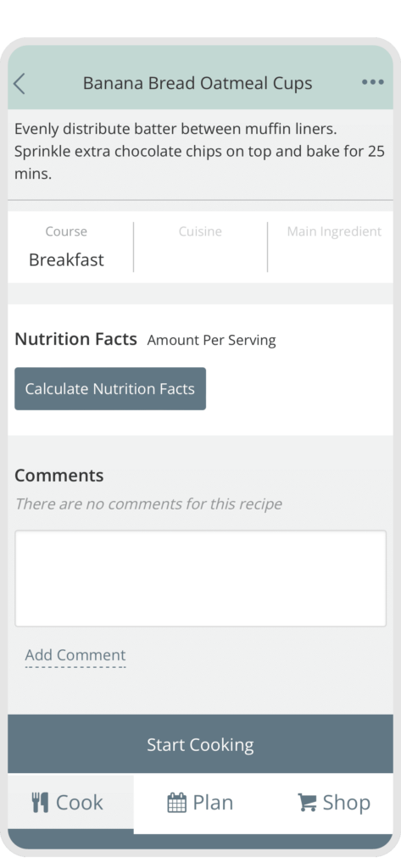Focus the comment text box

point(200,578)
